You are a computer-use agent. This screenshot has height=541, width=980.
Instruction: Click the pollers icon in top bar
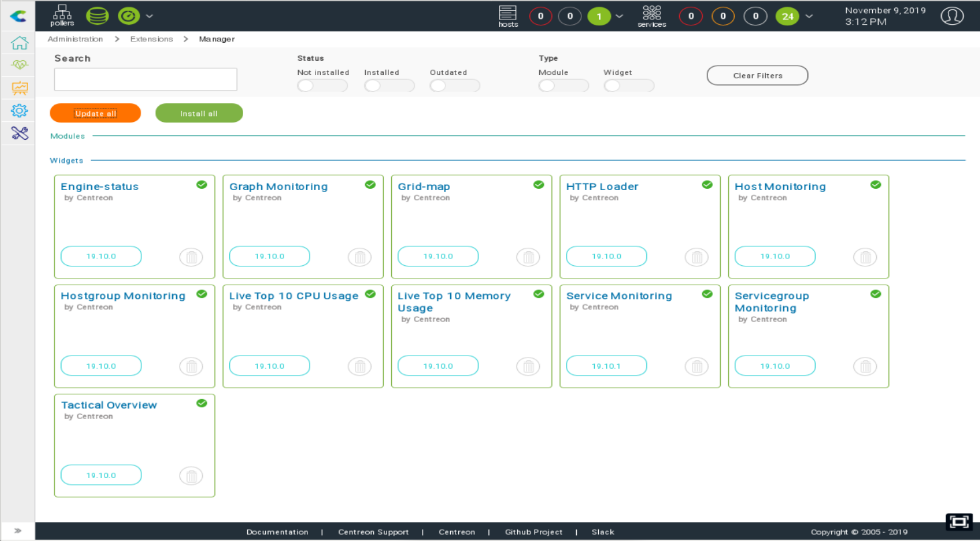pyautogui.click(x=62, y=15)
